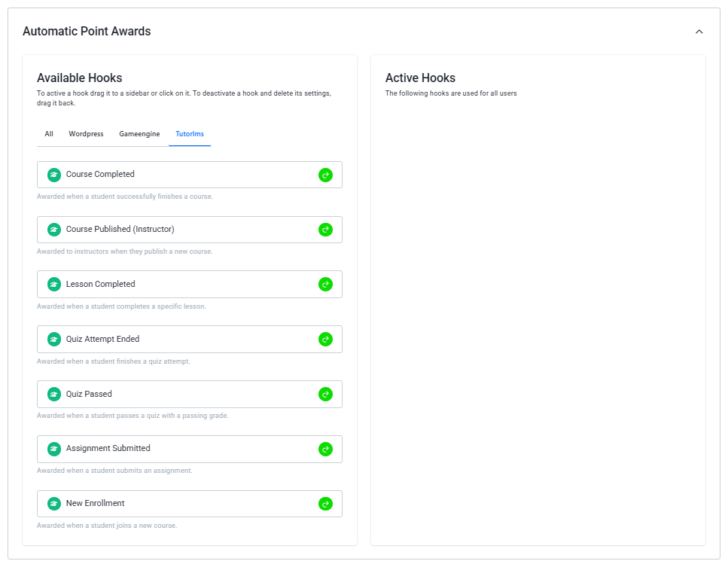Click 'Awarded when a student passes a quiz' description
This screenshot has width=728, height=567.
[133, 416]
